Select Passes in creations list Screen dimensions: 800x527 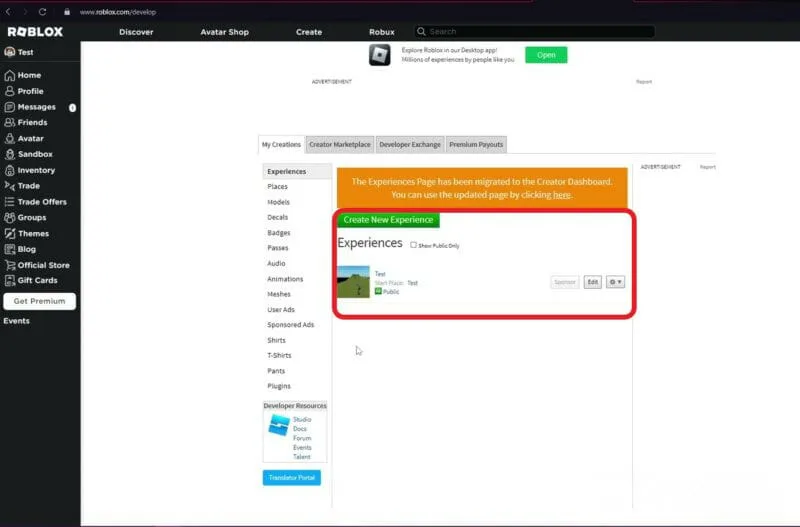pos(278,248)
